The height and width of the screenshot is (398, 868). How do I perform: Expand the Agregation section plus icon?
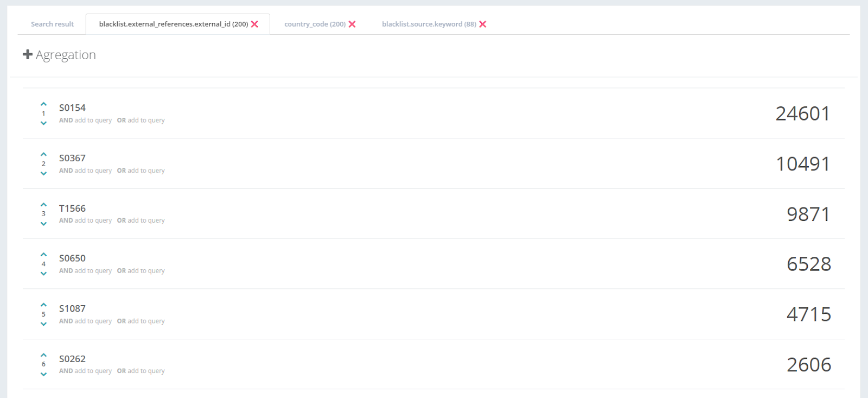(28, 55)
